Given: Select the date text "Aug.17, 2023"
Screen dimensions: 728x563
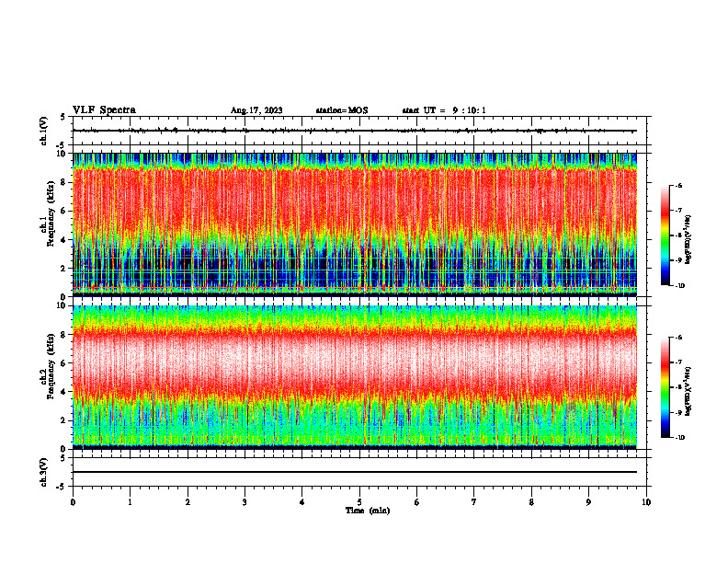Looking at the screenshot, I should click(256, 110).
